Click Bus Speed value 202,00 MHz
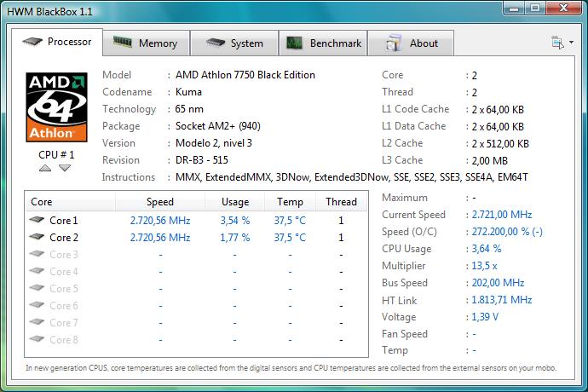 [498, 283]
